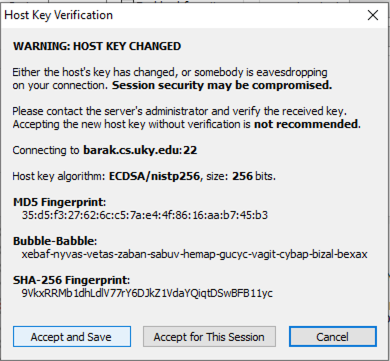This screenshot has width=390, height=361.
Task: Select the SHA-256 fingerprint value
Action: tap(147, 293)
